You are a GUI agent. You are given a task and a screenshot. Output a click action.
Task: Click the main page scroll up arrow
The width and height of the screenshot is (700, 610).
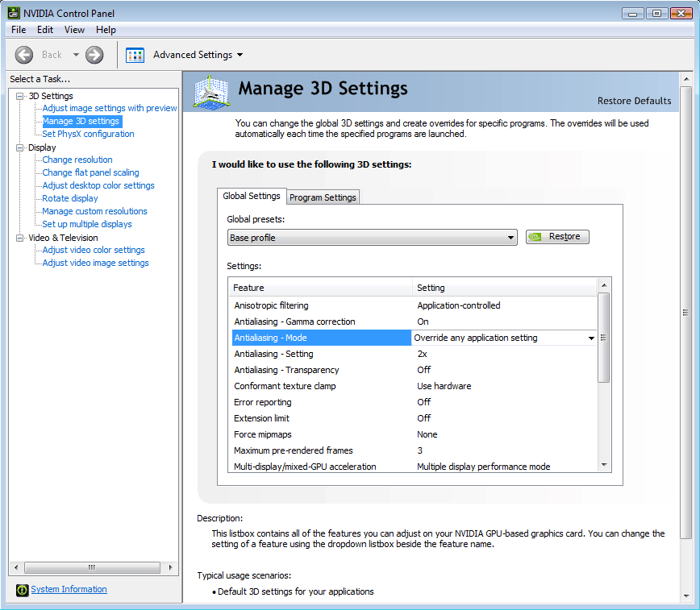click(x=686, y=79)
